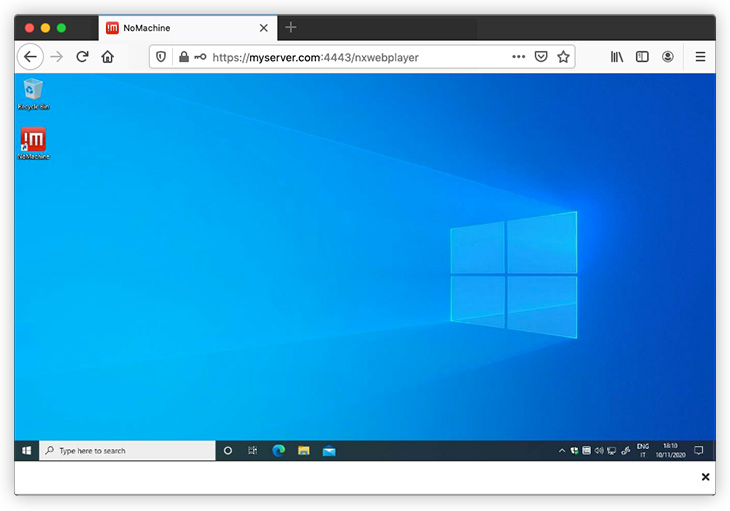Viewport: 730px width, 511px height.
Task: Toggle the Firefox sidebar view
Action: (642, 57)
